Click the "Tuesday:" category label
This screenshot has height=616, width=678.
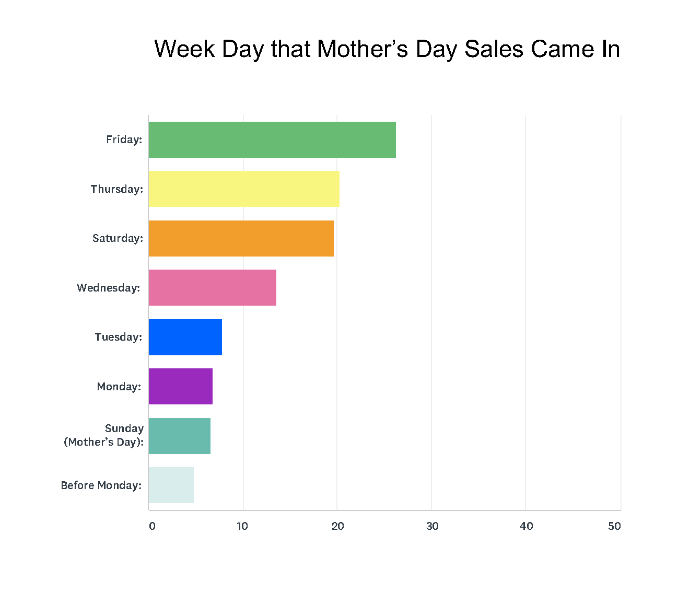[x=118, y=337]
